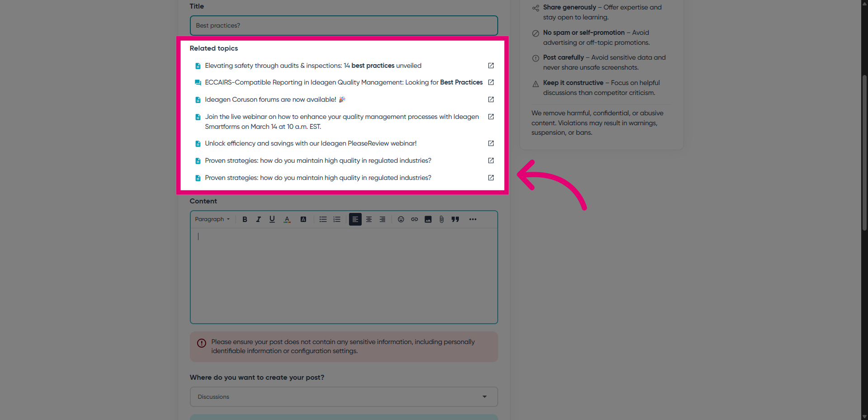Toggle underline formatting in the content editor
Image resolution: width=868 pixels, height=420 pixels.
[x=272, y=219]
